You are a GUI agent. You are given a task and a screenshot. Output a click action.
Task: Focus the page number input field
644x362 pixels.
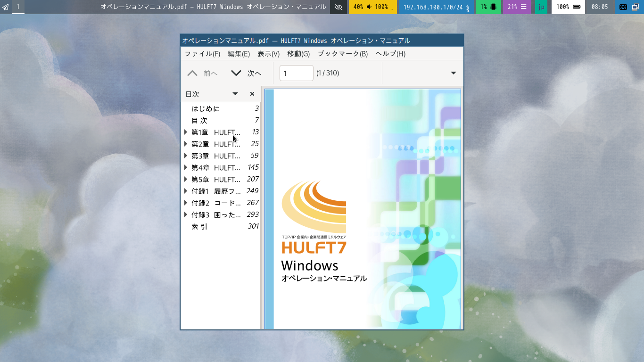(x=297, y=73)
